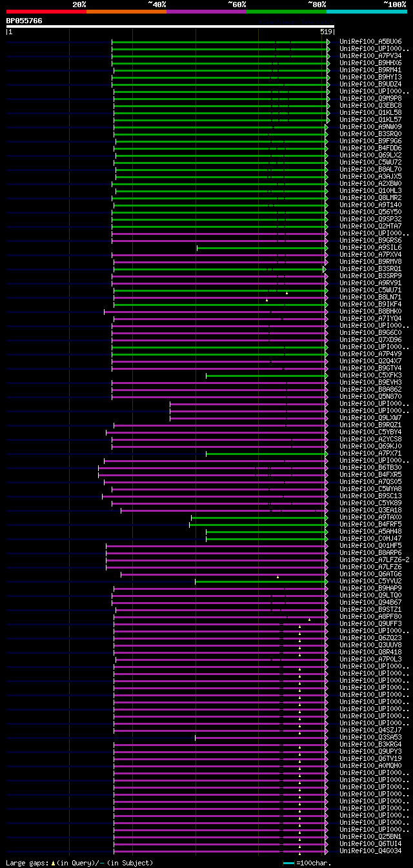Open hit UniRef100_B9RM41

[370, 70]
